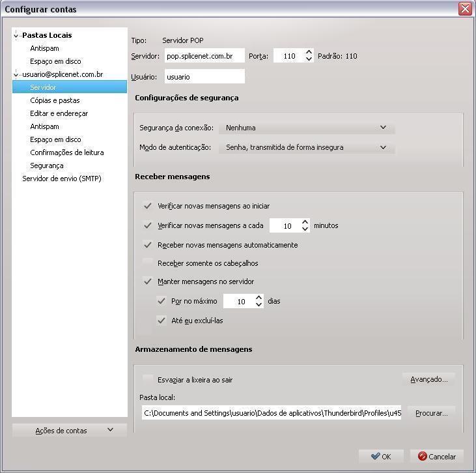Viewport: 476px width, 473px height.
Task: Confirm settings with the OK button
Action: click(382, 456)
